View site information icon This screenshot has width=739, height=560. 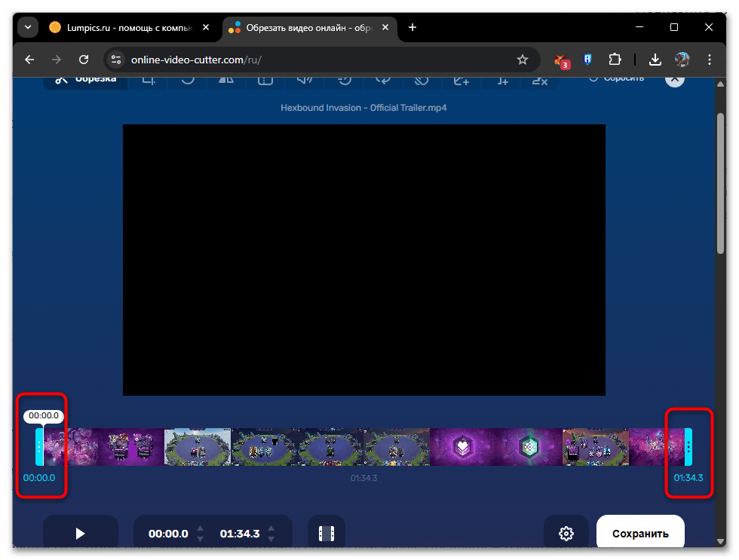point(116,60)
